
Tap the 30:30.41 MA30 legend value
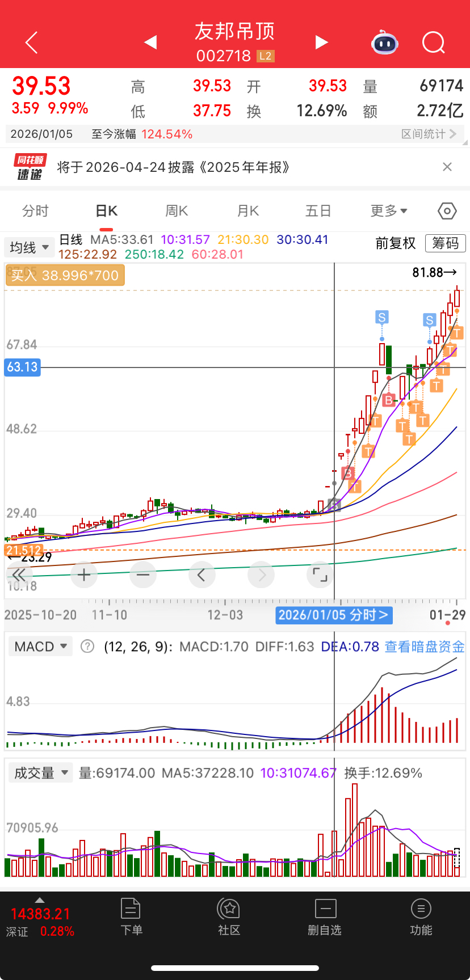pyautogui.click(x=303, y=240)
